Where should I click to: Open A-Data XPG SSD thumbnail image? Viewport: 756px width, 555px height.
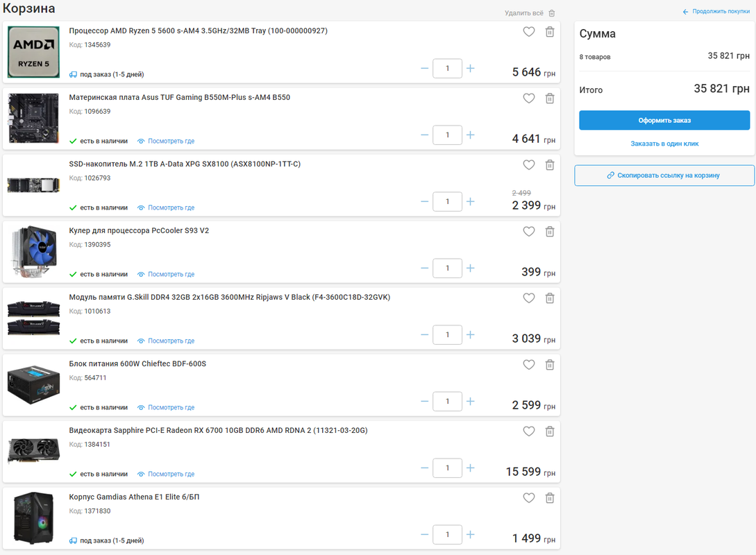(x=34, y=185)
